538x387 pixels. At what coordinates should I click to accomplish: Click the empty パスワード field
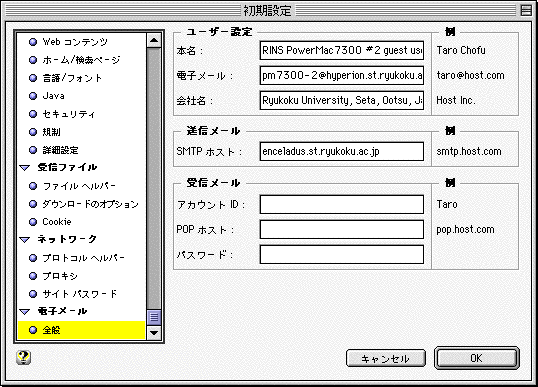click(342, 255)
